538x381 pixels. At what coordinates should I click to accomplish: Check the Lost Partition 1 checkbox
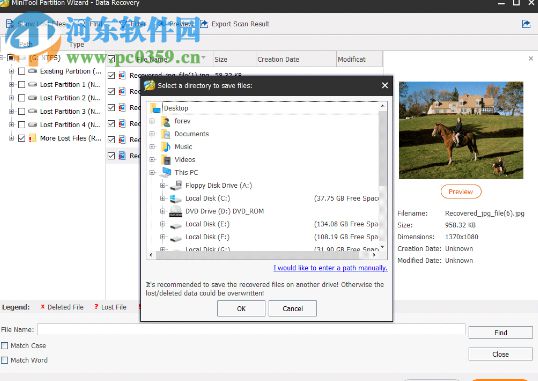coord(21,84)
